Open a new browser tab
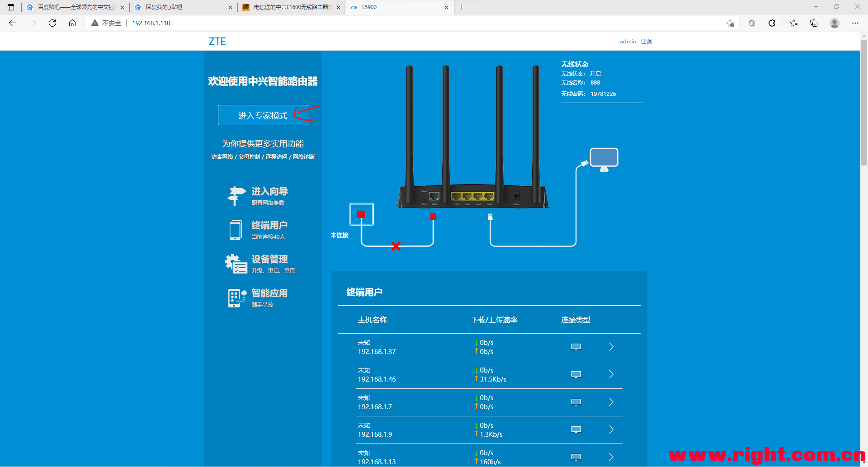This screenshot has width=868, height=467. pos(462,7)
